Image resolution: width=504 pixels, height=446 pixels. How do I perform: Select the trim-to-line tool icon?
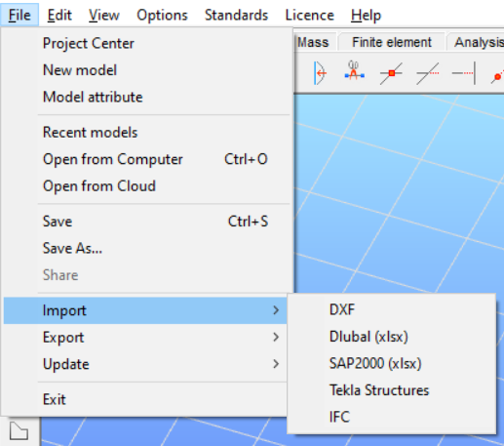[464, 73]
